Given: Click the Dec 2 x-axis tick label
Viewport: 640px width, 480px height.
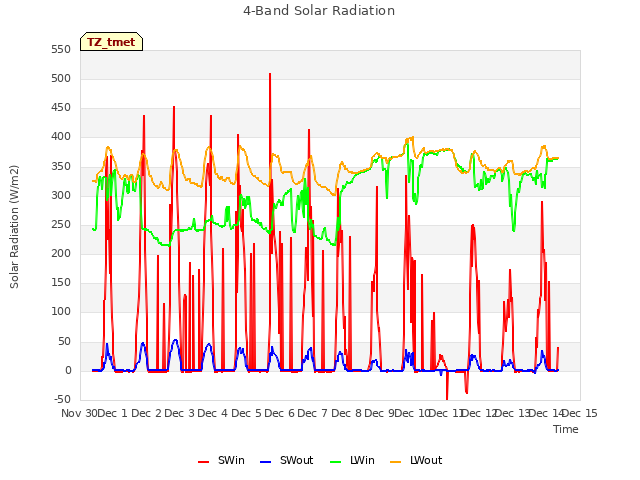Looking at the screenshot, I should tap(146, 413).
